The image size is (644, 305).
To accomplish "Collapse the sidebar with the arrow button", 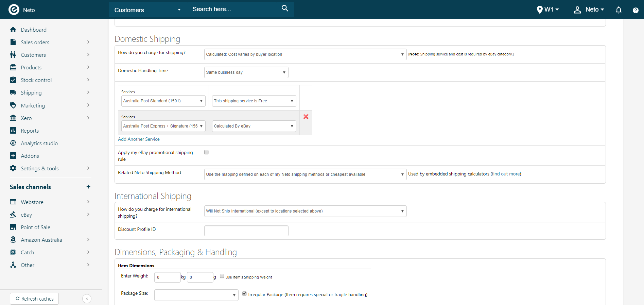I will click(x=87, y=299).
